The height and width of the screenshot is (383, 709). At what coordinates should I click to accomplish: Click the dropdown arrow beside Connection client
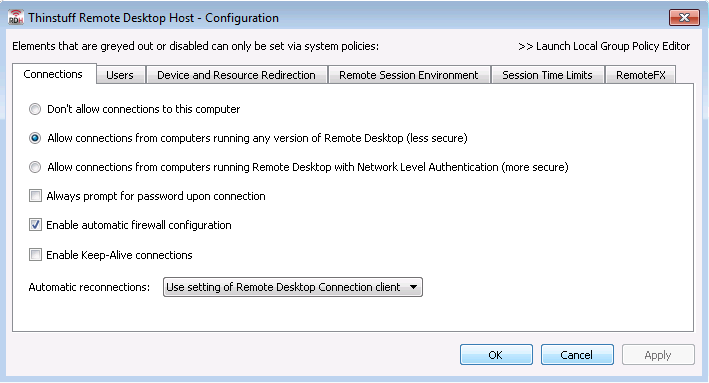pyautogui.click(x=413, y=287)
